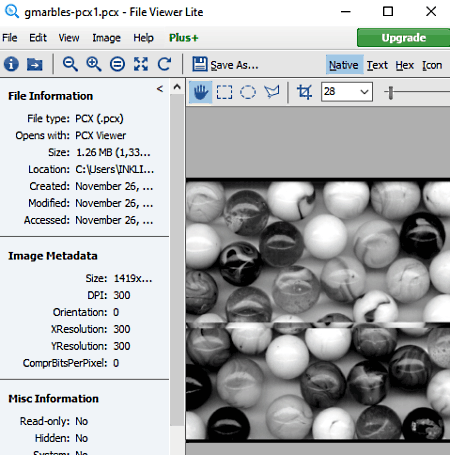This screenshot has width=450, height=455.
Task: Minimize the File Viewer Lite window
Action: pos(346,12)
